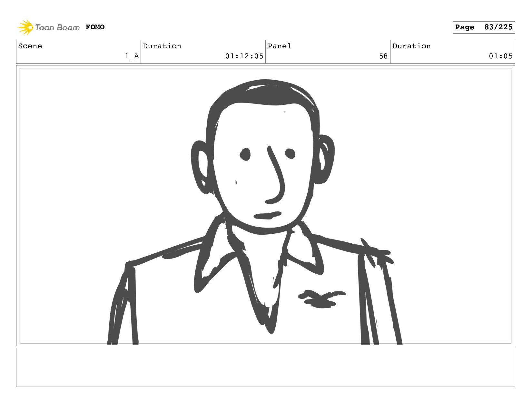This screenshot has width=532, height=411.
Task: Click the empty notes box below the panel
Action: click(x=265, y=367)
